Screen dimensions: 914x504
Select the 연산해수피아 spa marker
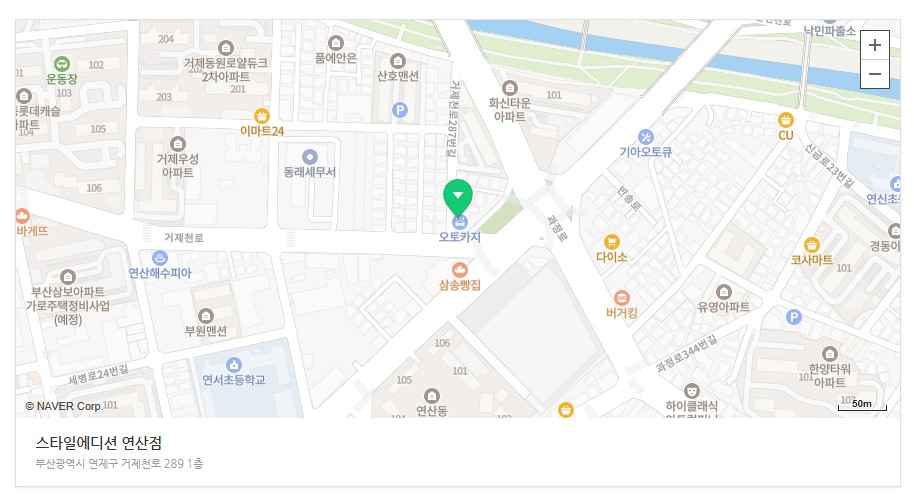[x=160, y=258]
